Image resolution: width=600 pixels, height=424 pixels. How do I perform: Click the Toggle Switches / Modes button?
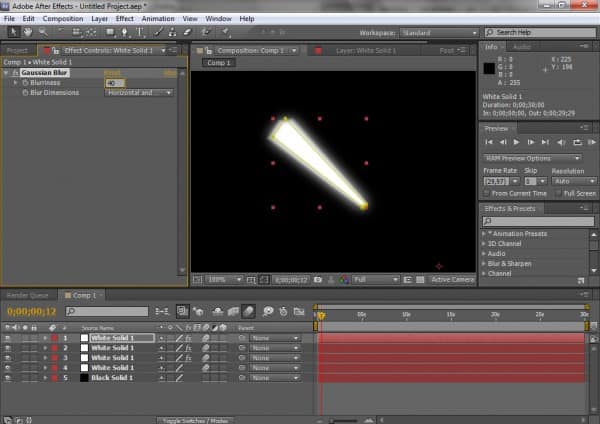[196, 420]
